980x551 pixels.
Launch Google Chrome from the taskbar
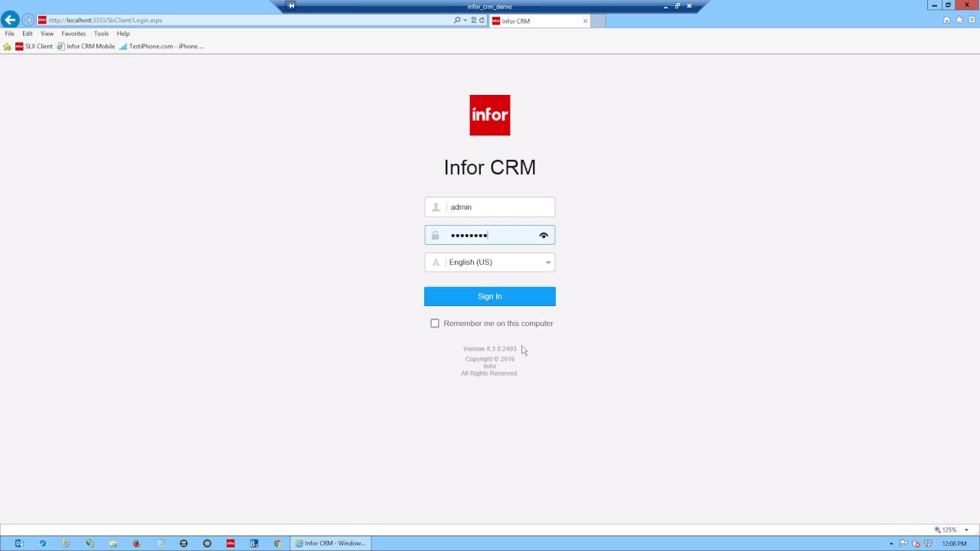pos(277,543)
